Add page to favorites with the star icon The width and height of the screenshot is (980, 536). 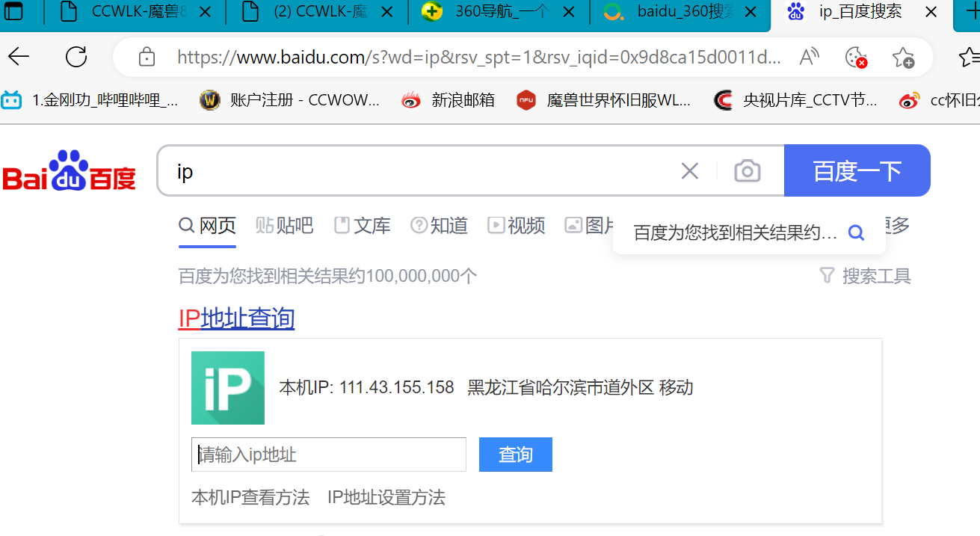tap(904, 56)
